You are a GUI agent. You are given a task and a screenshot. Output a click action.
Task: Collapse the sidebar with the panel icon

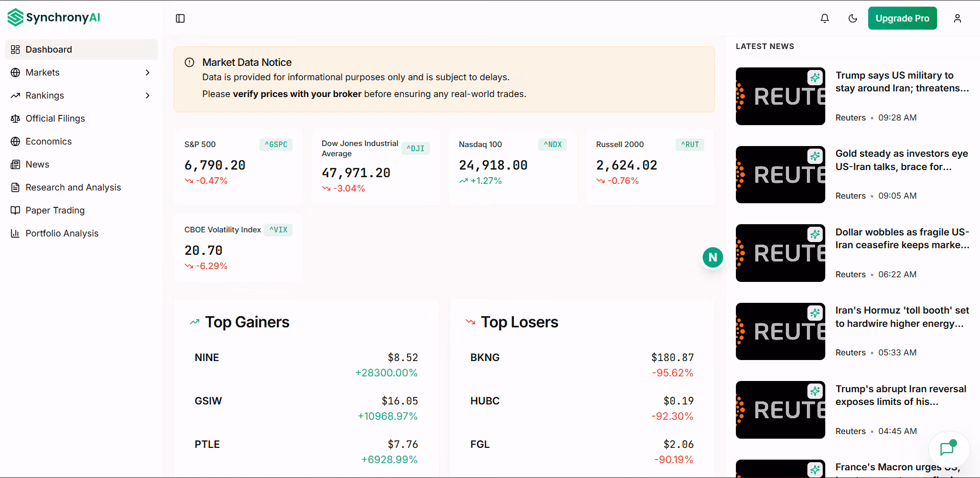coord(180,18)
